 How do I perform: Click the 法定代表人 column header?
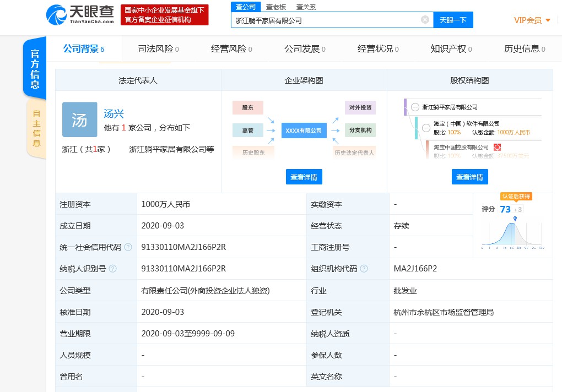[138, 80]
